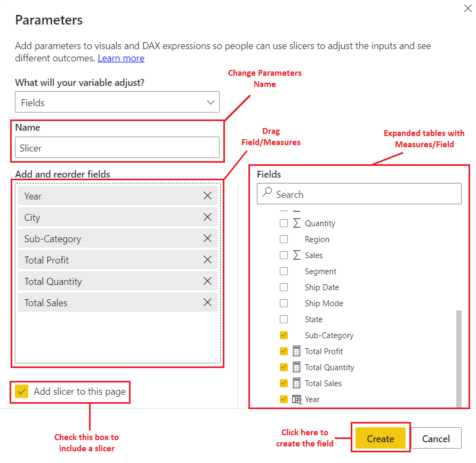Screen dimensions: 476x463
Task: Click inside the Search fields box
Action: [358, 194]
